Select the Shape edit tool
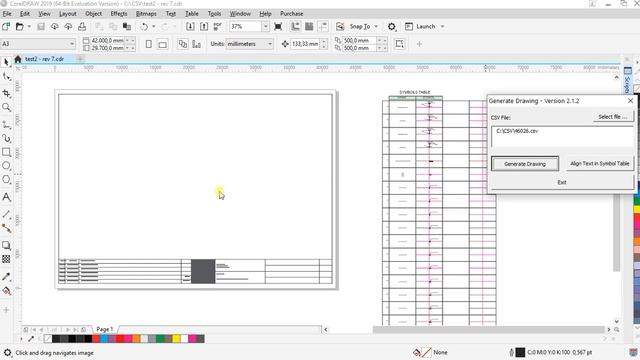The width and height of the screenshot is (640, 360). 6,76
